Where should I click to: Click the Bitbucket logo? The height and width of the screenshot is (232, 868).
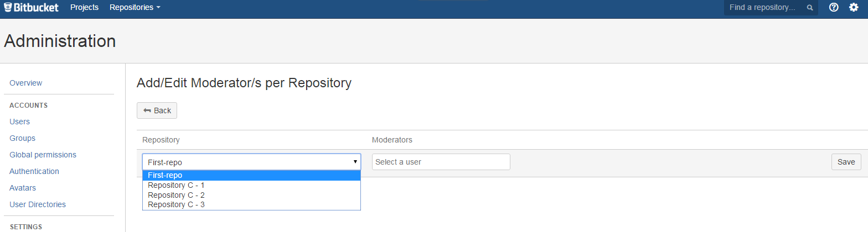[x=32, y=7]
